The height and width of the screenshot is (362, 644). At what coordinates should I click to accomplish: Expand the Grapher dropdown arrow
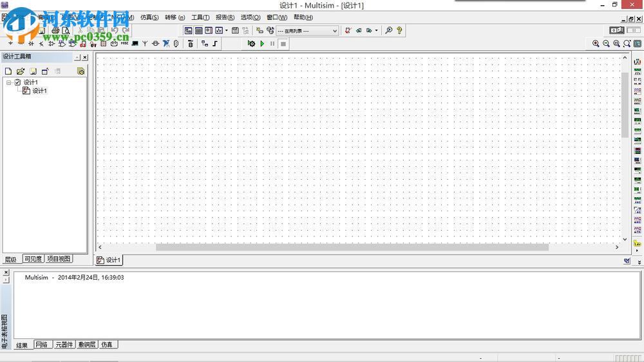226,30
